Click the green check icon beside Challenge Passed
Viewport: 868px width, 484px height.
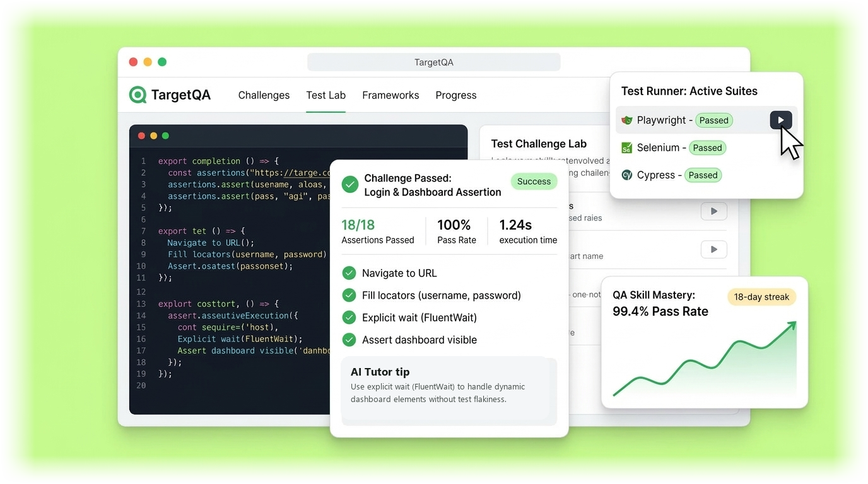[x=349, y=185]
